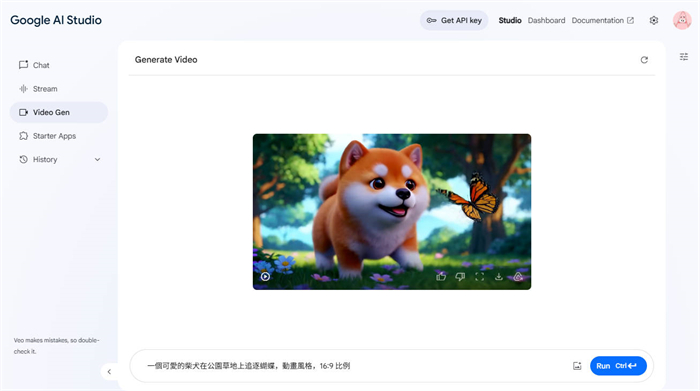Viewport: 700px width, 391px height.
Task: Click the History clock icon
Action: pyautogui.click(x=23, y=159)
